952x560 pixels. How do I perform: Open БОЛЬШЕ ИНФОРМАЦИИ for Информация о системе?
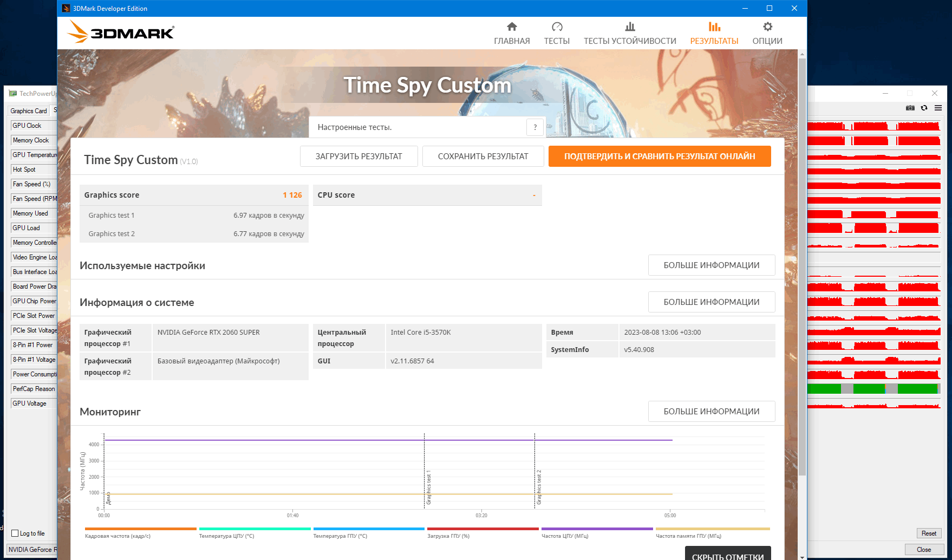click(x=712, y=302)
